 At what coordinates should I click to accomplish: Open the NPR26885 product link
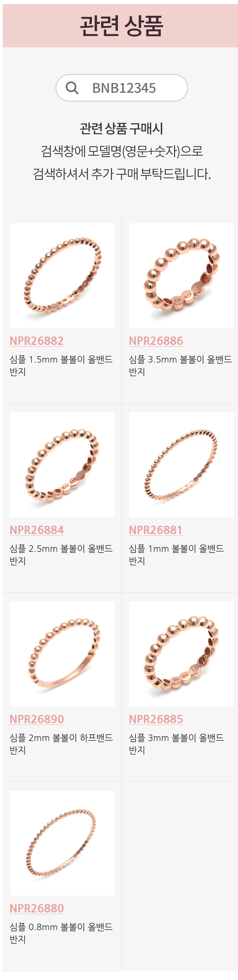pos(156,719)
